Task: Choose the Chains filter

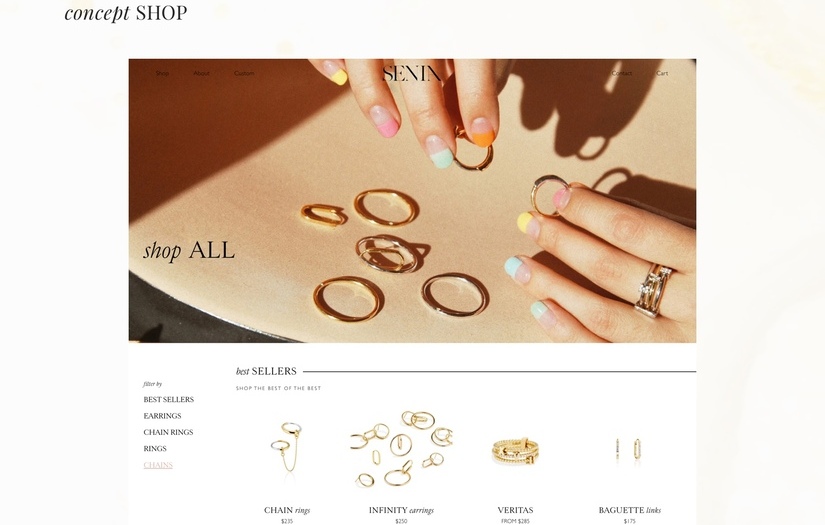Action: point(158,465)
